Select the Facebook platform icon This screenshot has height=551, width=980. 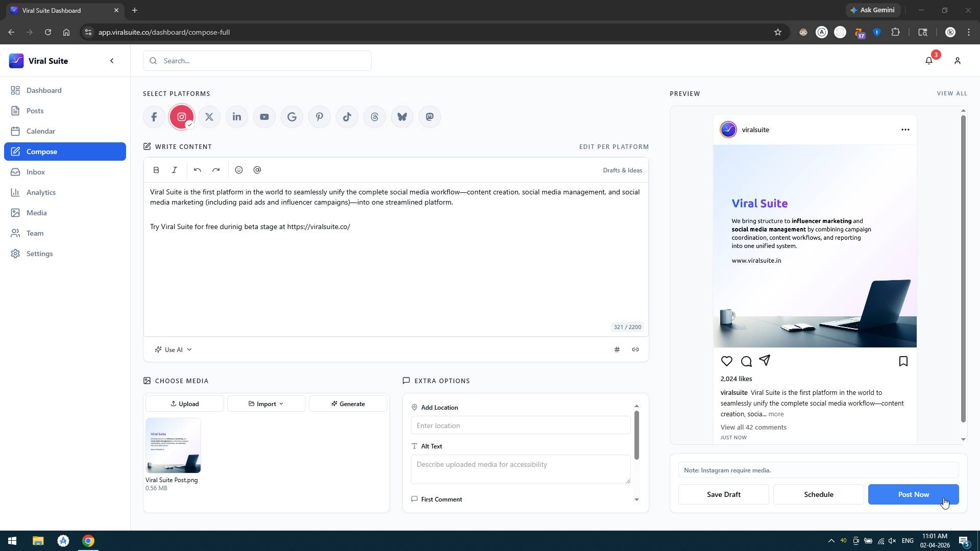[x=154, y=117]
